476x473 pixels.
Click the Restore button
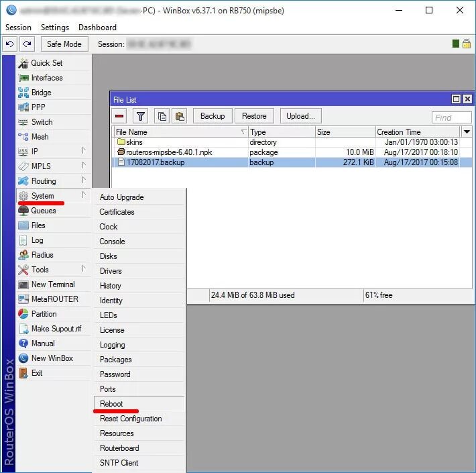click(x=254, y=116)
